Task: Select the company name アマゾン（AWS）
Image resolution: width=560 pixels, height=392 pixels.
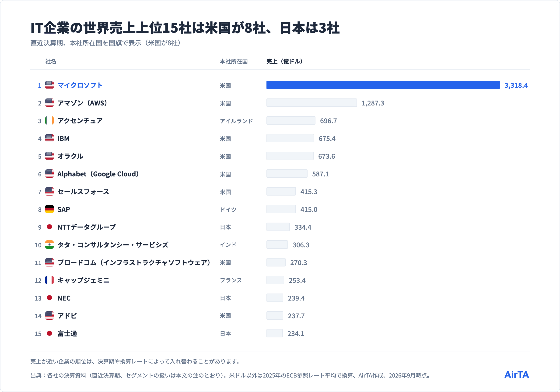Action: 82,103
